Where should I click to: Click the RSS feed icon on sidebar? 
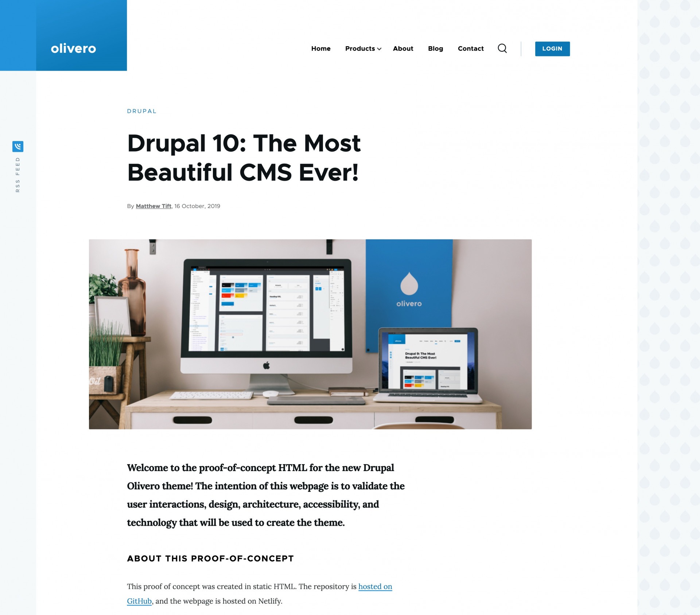pyautogui.click(x=18, y=146)
